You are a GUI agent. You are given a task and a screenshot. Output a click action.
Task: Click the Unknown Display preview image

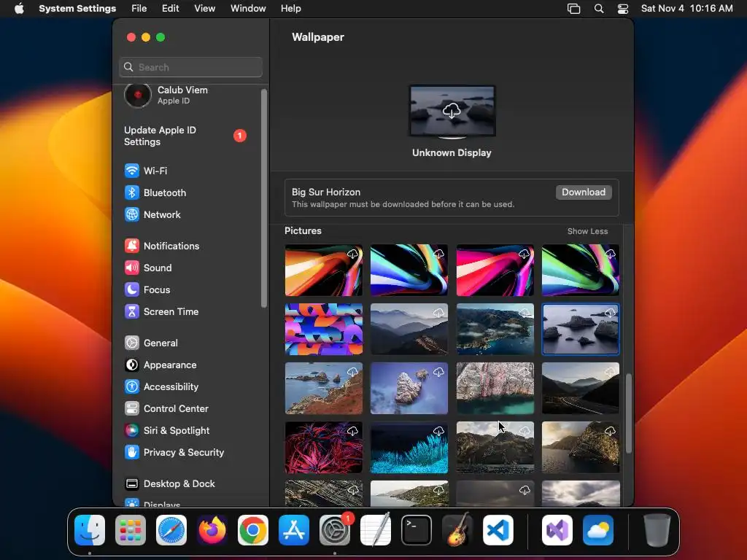[x=452, y=112]
